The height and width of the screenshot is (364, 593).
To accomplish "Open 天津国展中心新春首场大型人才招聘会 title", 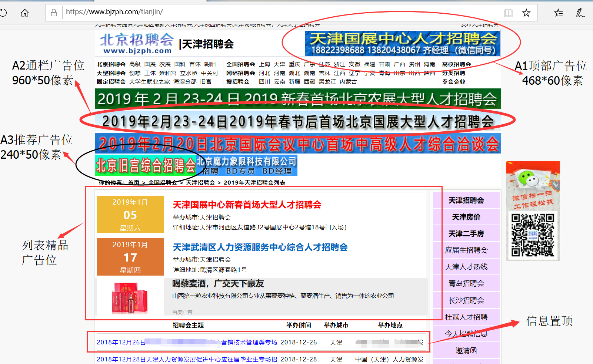I will pyautogui.click(x=247, y=205).
